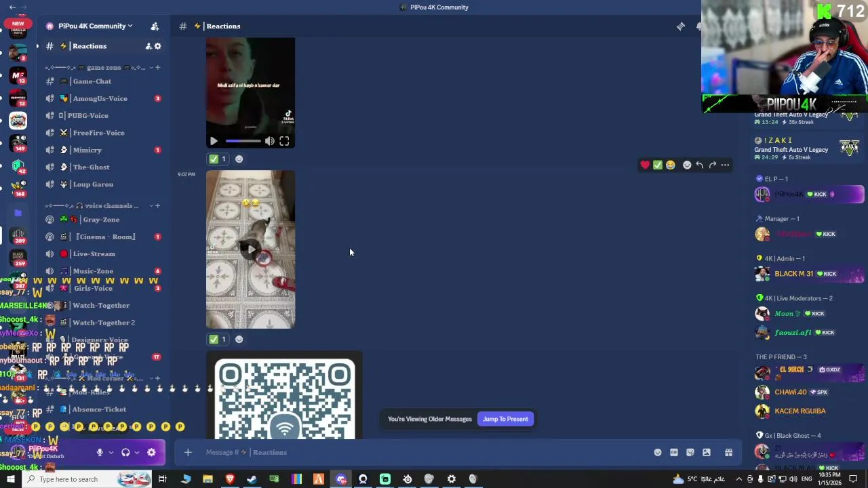Add channel to voice channels category plus
Viewport: 868px width, 488px height.
[157, 205]
